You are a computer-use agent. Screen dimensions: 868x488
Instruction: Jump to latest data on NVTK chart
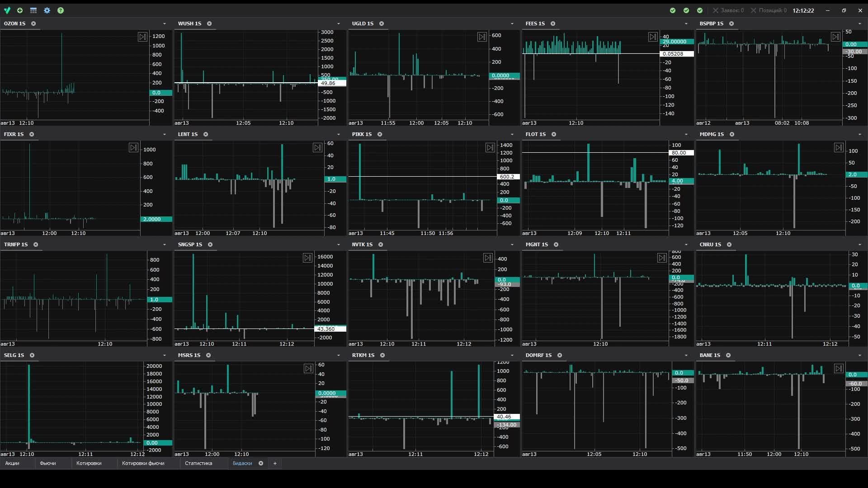[488, 258]
